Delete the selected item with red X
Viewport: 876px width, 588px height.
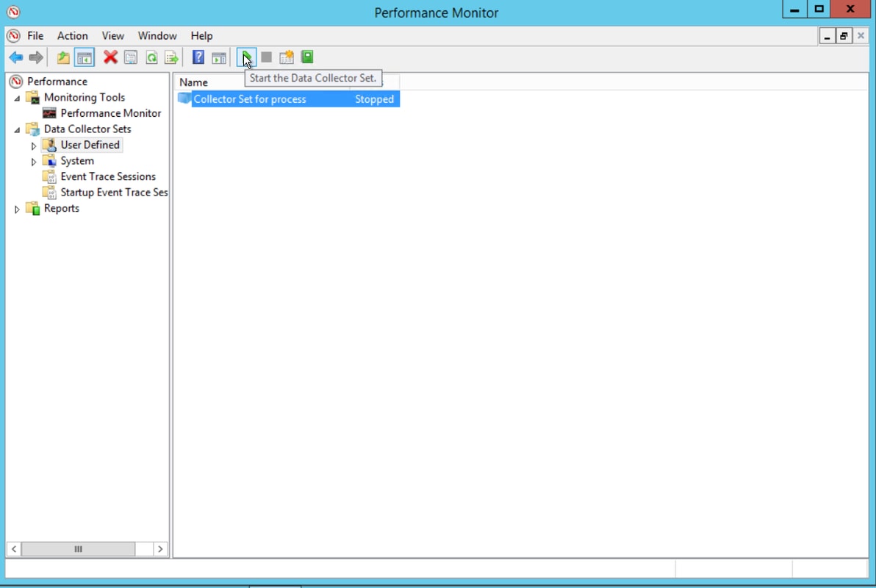tap(110, 57)
